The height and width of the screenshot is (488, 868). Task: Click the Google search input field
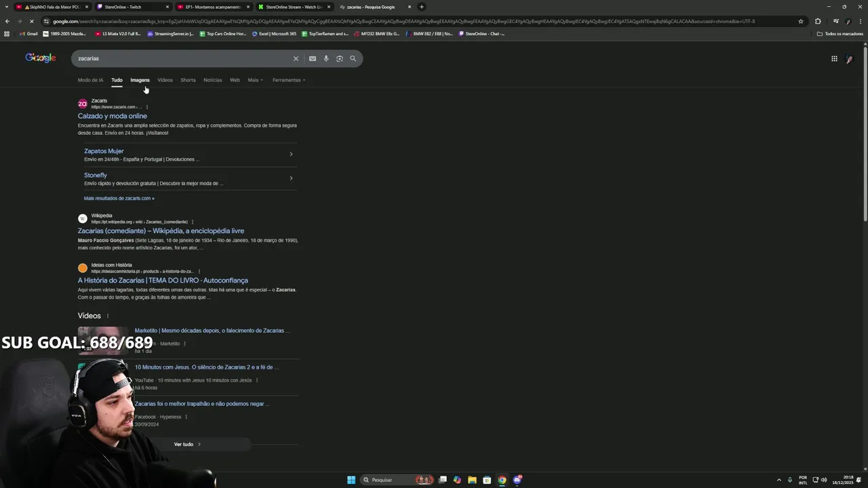pos(183,58)
